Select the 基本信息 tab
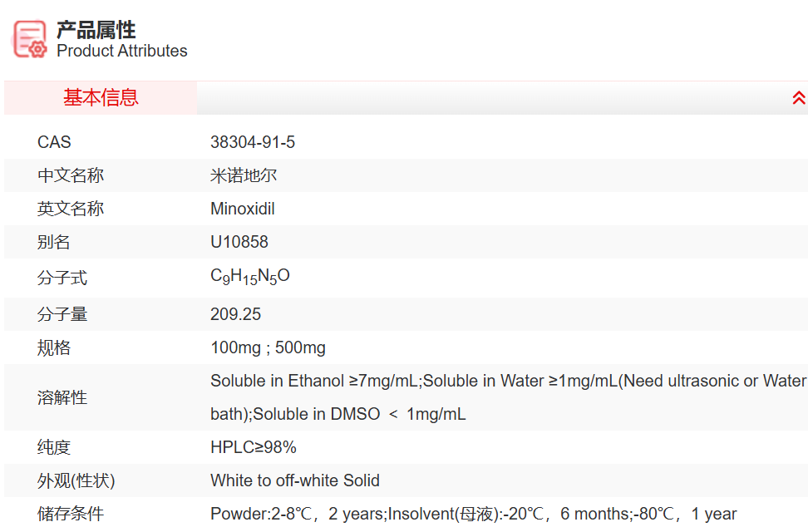This screenshot has width=808, height=532. [x=101, y=98]
